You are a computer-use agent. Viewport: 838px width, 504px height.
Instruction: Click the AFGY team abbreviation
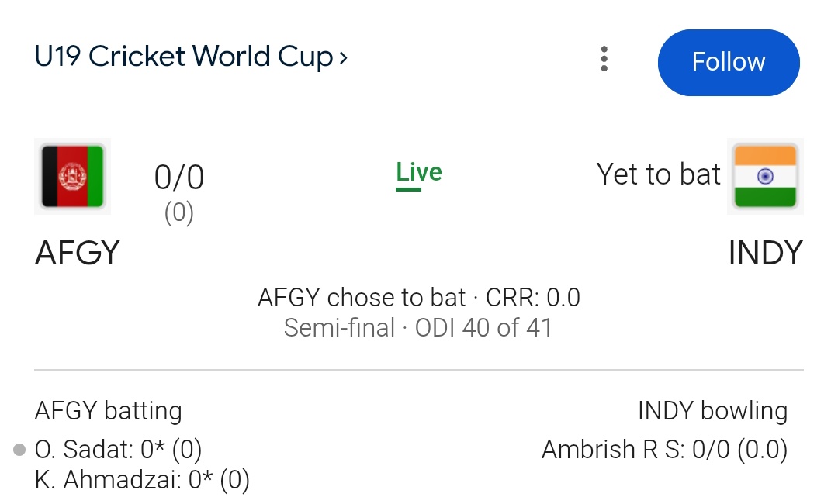[77, 252]
